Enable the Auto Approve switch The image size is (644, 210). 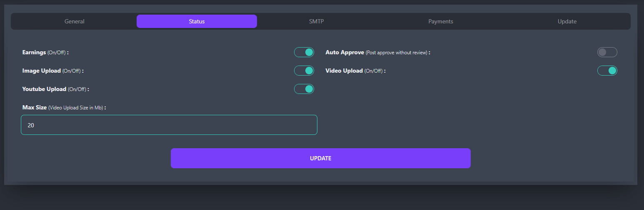point(607,52)
